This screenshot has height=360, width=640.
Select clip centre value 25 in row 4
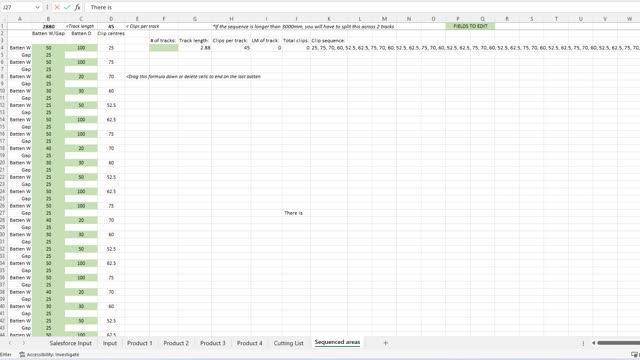pos(111,48)
